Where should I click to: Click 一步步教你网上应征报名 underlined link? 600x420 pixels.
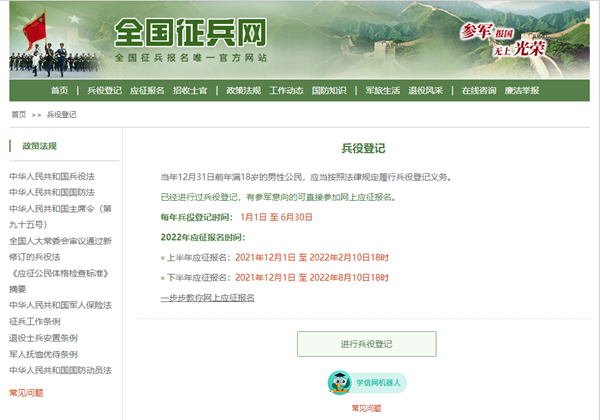click(207, 298)
